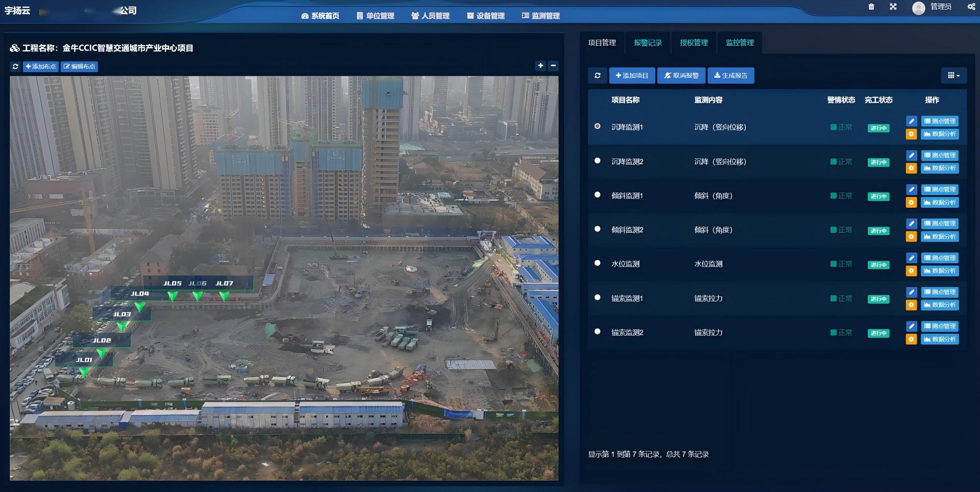Refresh the project list with its refresh icon
This screenshot has width=980, height=492.
click(597, 75)
